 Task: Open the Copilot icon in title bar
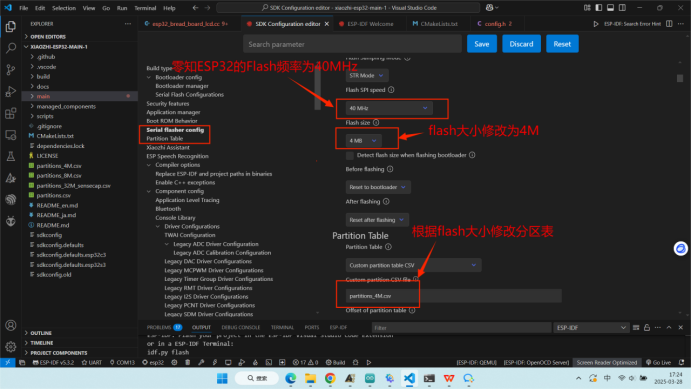coord(490,8)
